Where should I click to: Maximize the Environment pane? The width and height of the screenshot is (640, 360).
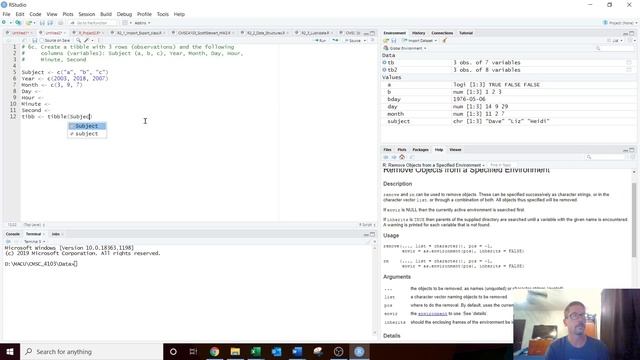tap(632, 33)
